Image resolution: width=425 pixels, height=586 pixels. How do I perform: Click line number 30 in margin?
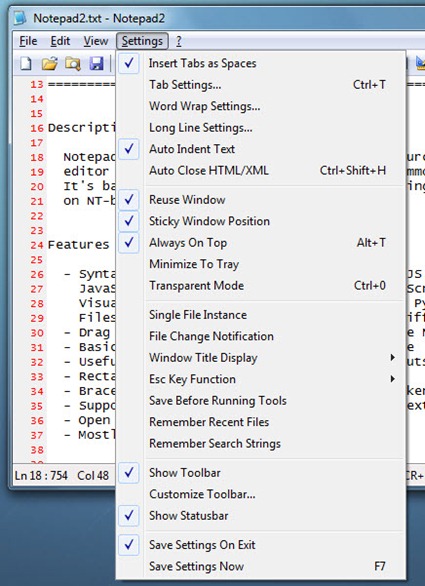tap(37, 333)
